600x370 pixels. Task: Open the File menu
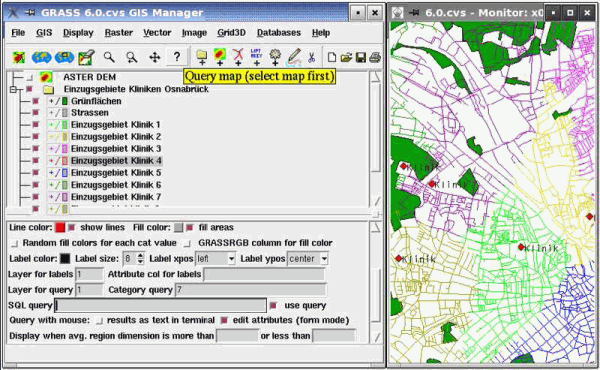coord(18,33)
